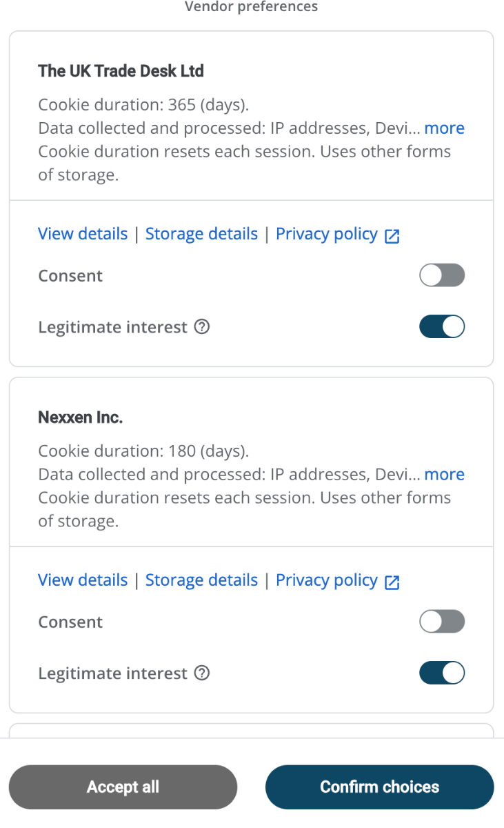Click help icon next to UK Trade Desk Legitimate interest
Viewport: 504px width, 828px height.
pyautogui.click(x=202, y=327)
